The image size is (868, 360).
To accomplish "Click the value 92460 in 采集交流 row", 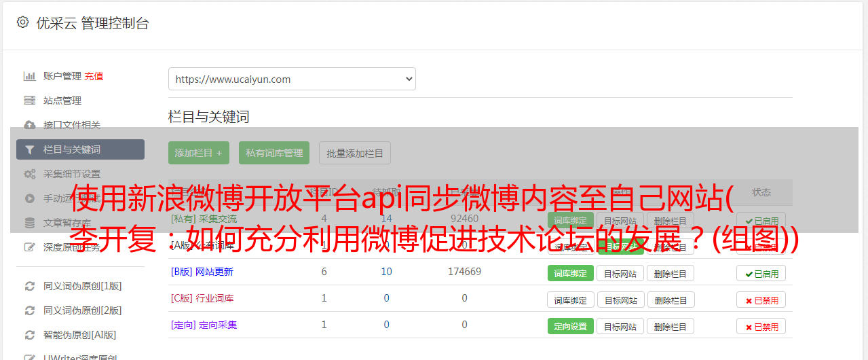I will [464, 219].
